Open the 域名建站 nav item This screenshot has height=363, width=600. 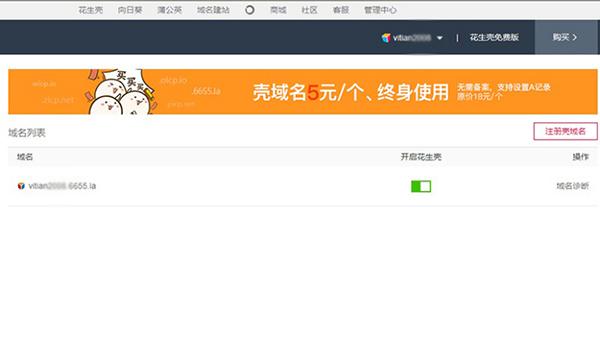213,10
